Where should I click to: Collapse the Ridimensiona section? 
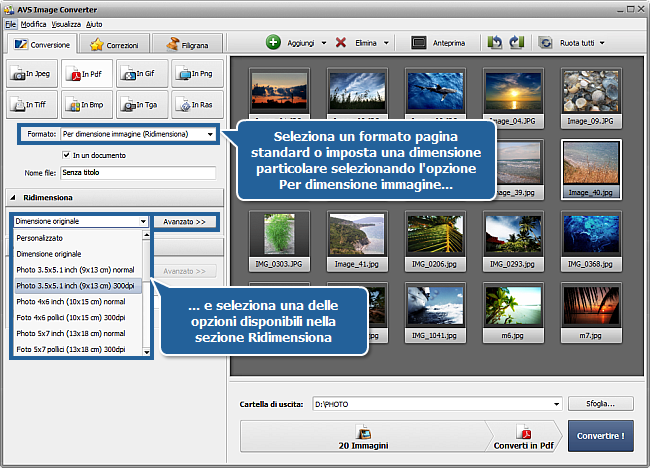[x=12, y=198]
